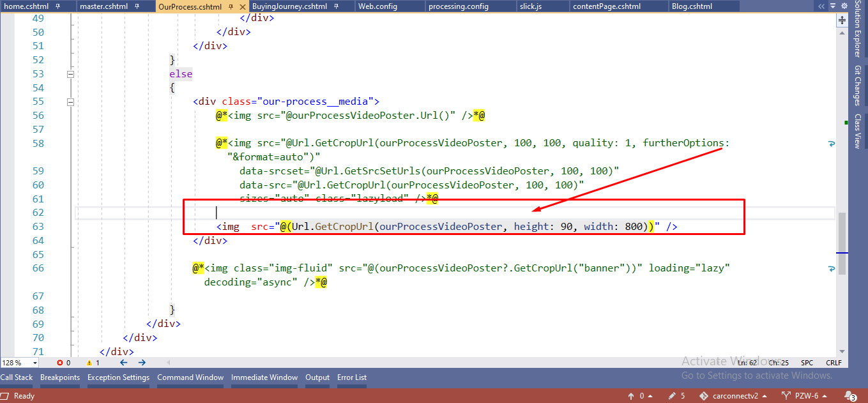Click the editor split handle atop the scrollbar

point(841,20)
